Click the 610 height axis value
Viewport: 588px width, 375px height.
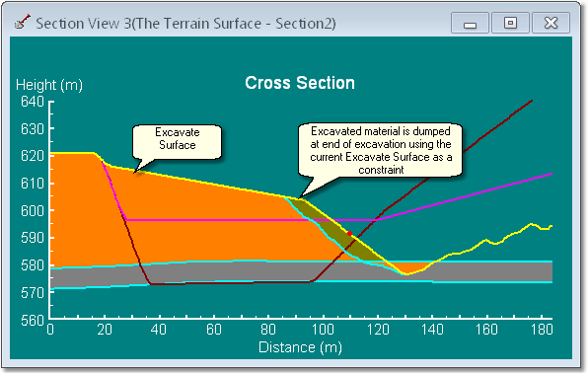pyautogui.click(x=33, y=184)
